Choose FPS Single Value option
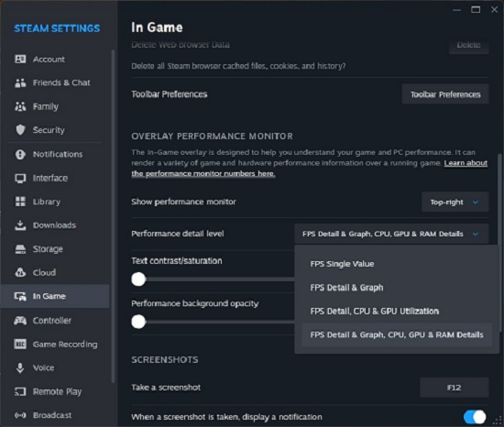The image size is (504, 427). pos(342,264)
